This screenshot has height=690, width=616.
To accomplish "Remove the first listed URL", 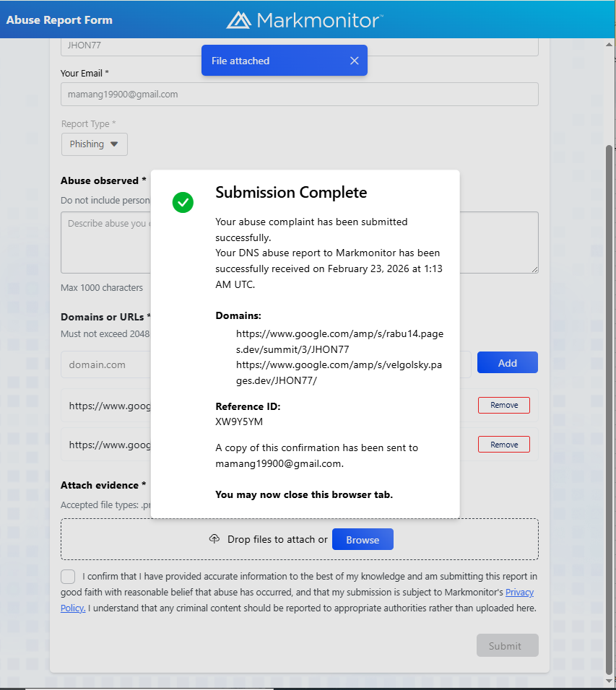I will pyautogui.click(x=504, y=406).
